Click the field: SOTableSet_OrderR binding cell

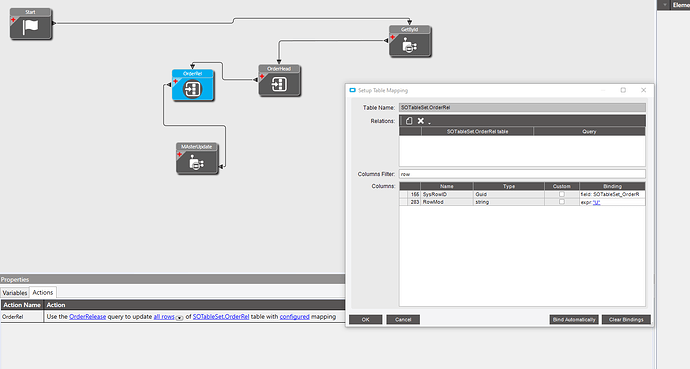coord(612,194)
